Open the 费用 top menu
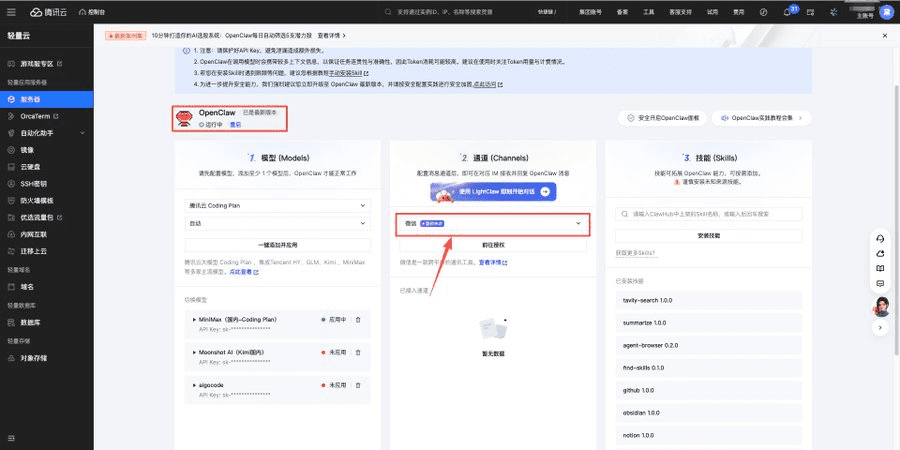 738,11
